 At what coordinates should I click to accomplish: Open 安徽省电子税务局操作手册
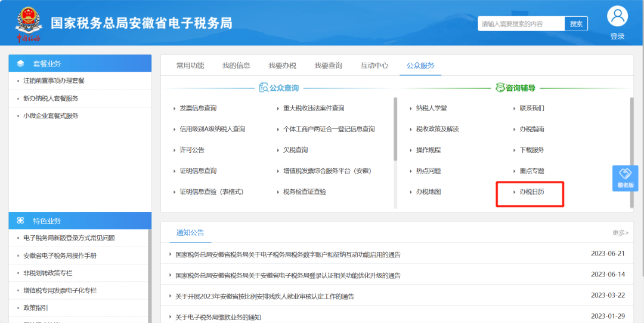(60, 256)
